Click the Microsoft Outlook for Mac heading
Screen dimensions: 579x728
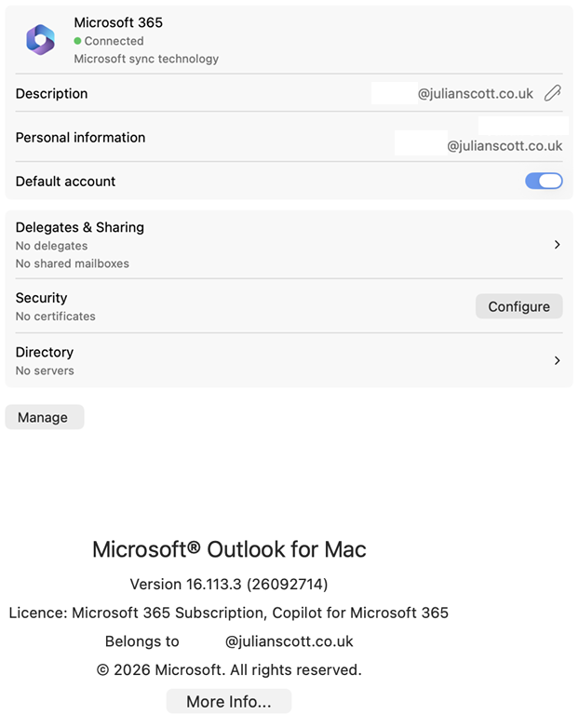click(229, 549)
